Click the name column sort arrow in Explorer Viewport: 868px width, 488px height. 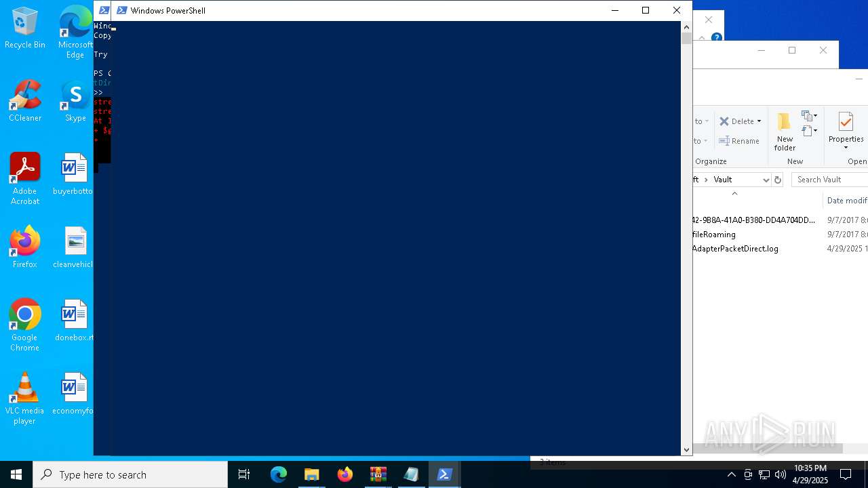point(734,194)
